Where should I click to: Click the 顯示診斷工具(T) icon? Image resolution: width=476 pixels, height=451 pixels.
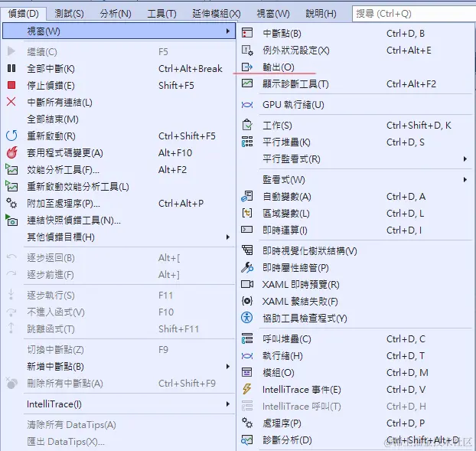coord(247,83)
